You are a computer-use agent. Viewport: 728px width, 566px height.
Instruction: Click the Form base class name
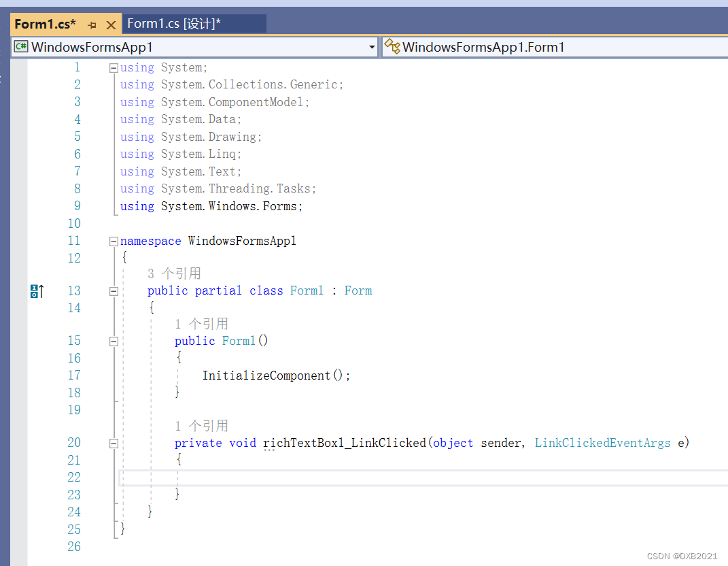tap(358, 291)
